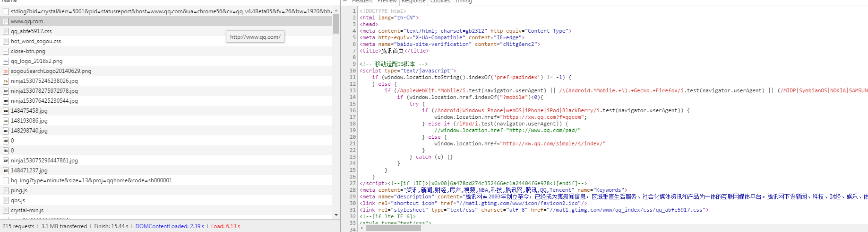Click the thumbnail icon of 148471237.jpg
868x232 pixels.
tap(6, 170)
